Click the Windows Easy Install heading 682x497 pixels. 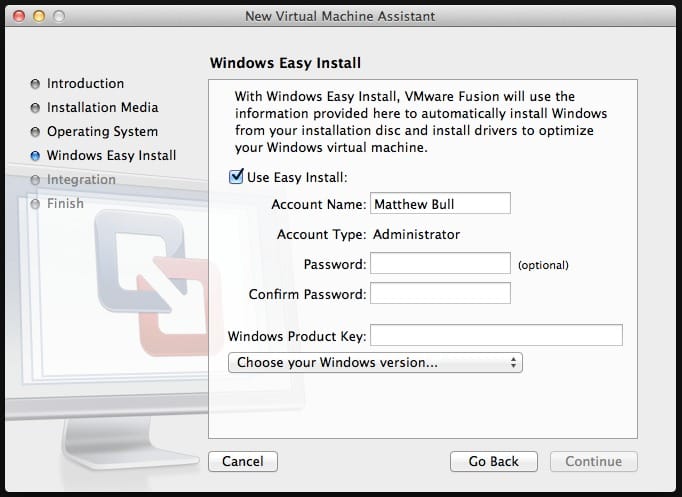point(285,63)
